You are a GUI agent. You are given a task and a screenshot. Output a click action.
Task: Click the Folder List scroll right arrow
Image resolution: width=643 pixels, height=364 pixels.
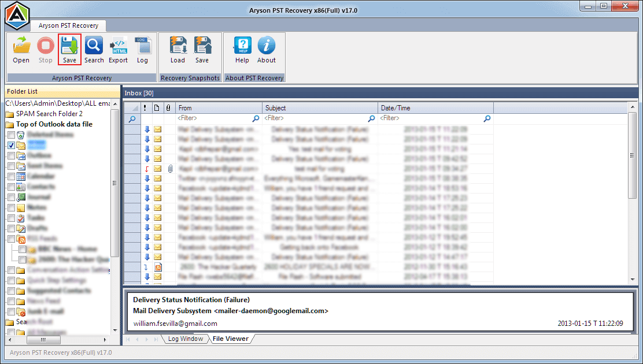[x=105, y=340]
